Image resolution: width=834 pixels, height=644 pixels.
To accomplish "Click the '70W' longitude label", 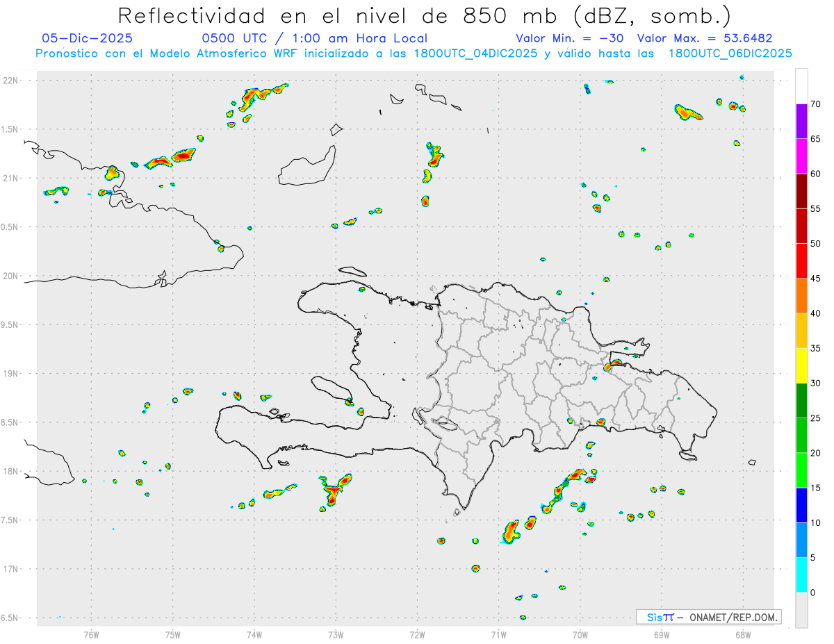I will (580, 634).
